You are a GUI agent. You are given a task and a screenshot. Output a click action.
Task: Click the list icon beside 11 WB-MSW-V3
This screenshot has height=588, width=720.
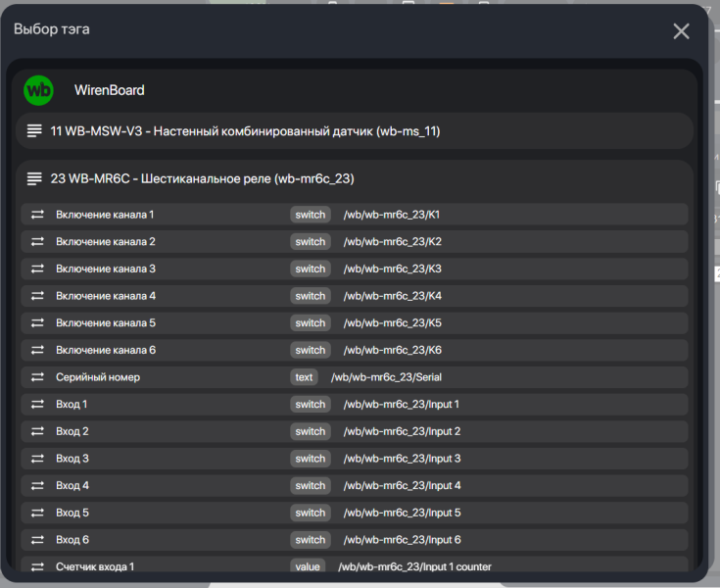pos(34,131)
